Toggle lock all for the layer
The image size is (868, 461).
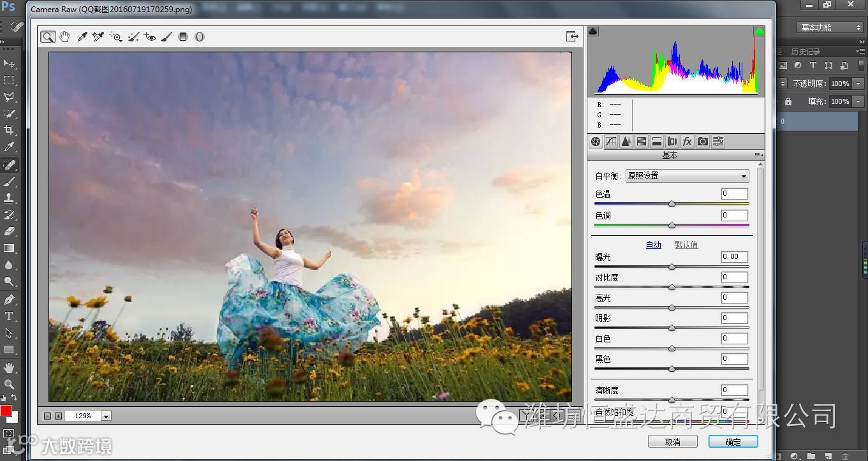(788, 101)
